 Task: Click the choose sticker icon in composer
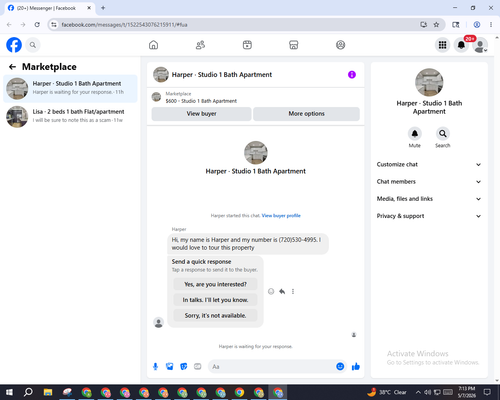(184, 367)
